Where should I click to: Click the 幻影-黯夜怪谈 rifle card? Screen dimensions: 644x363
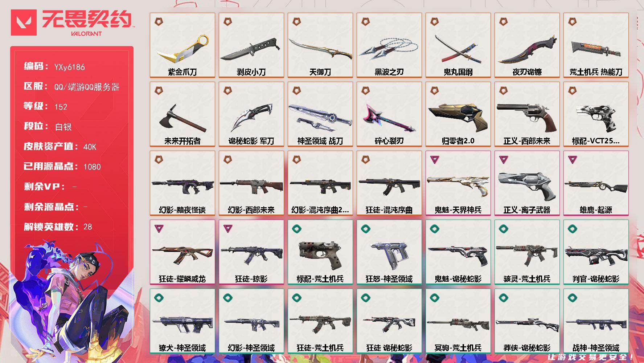(x=182, y=183)
